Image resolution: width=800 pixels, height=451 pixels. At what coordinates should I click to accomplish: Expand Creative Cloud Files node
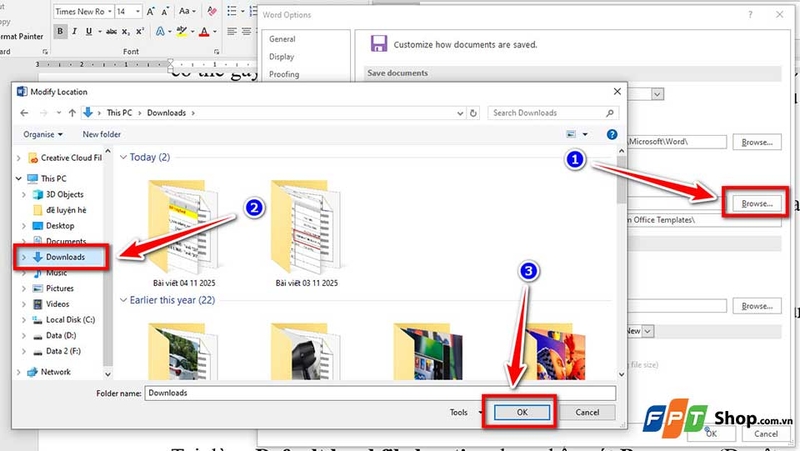[x=19, y=158]
